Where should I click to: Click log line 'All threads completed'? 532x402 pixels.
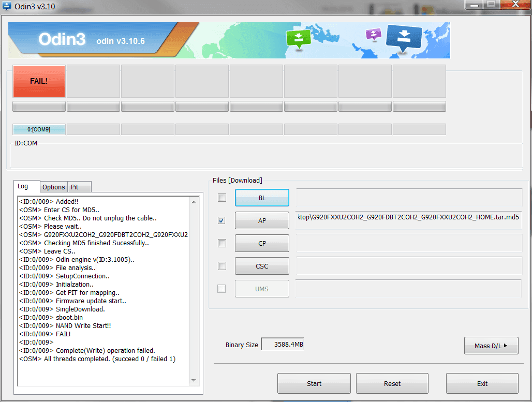click(x=97, y=359)
